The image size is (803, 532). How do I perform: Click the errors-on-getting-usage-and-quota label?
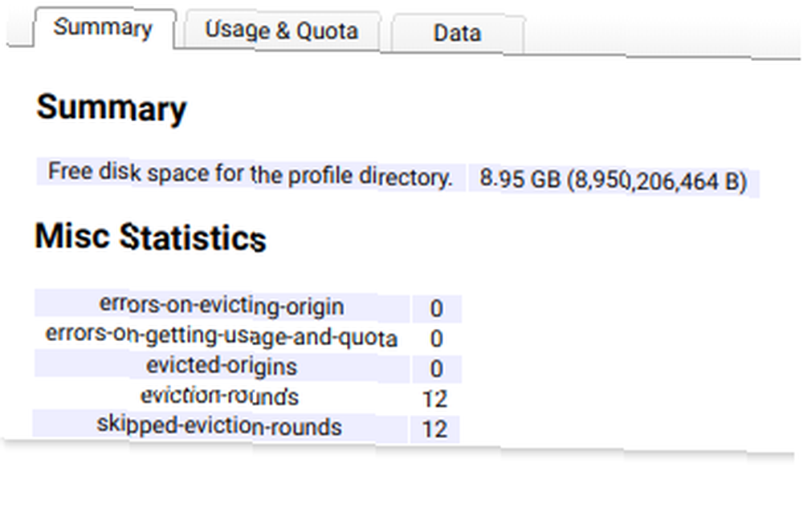[x=222, y=335]
